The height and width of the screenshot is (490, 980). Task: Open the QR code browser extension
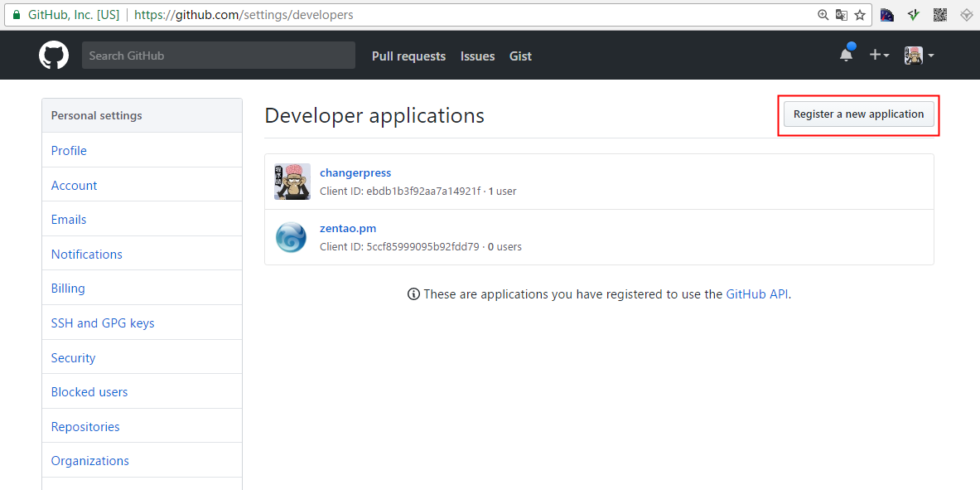coord(939,15)
